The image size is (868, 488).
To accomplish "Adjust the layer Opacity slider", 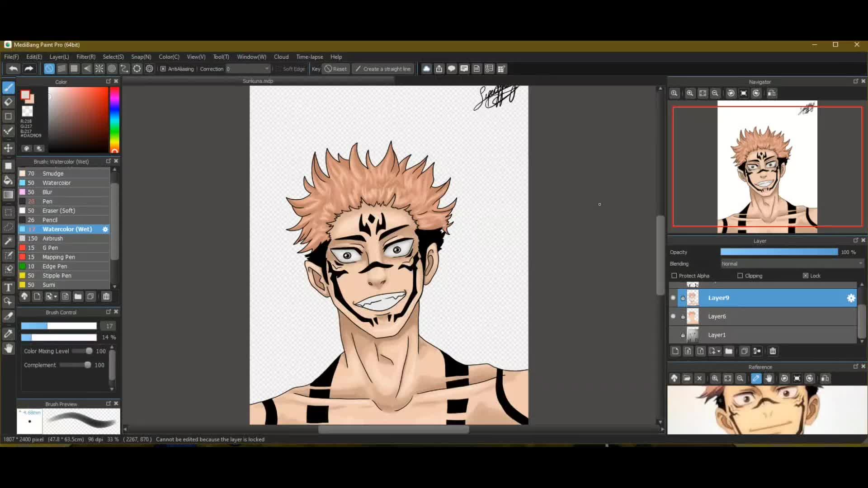I will [x=779, y=252].
